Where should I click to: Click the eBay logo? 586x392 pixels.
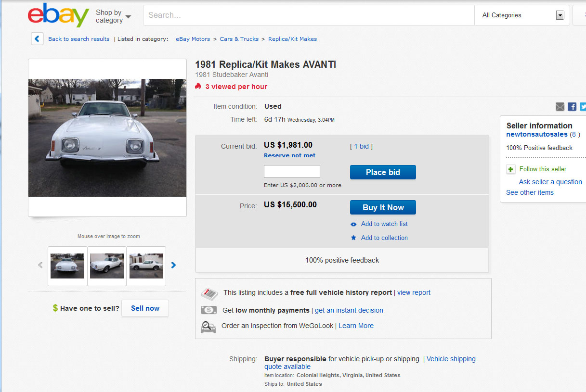tap(58, 15)
